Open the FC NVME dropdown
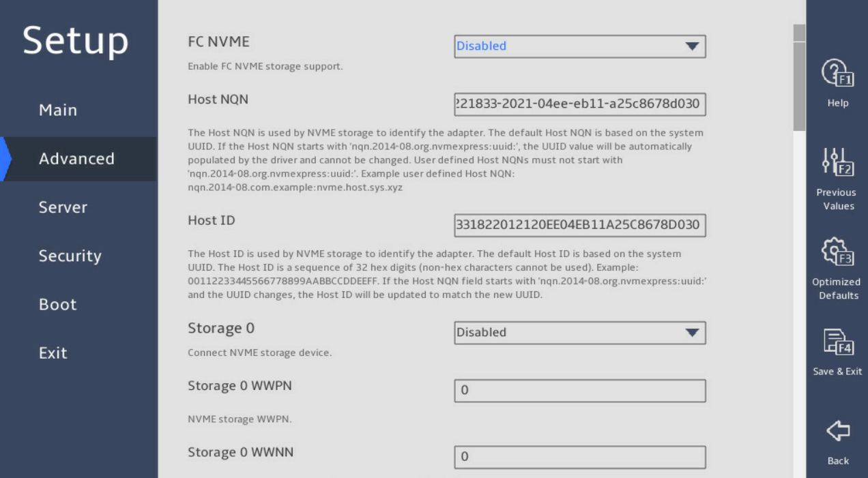Viewport: 868px width, 478px height. pos(579,46)
